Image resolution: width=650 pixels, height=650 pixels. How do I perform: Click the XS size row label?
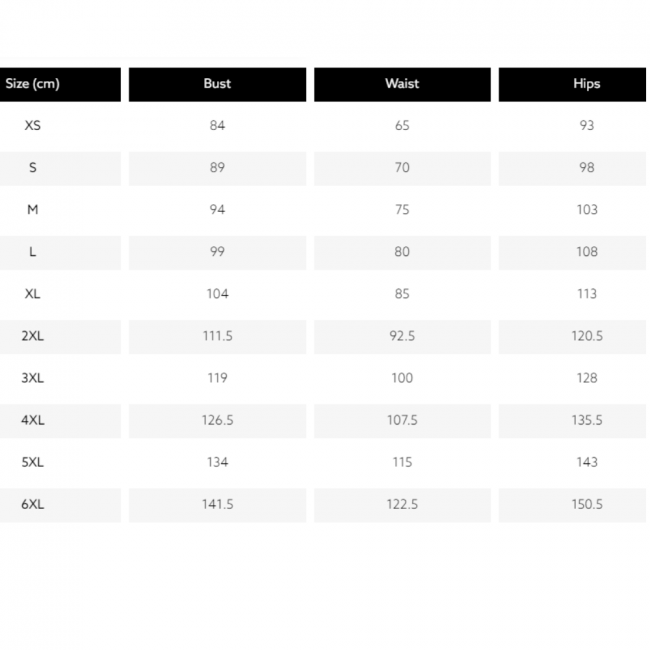point(32,126)
